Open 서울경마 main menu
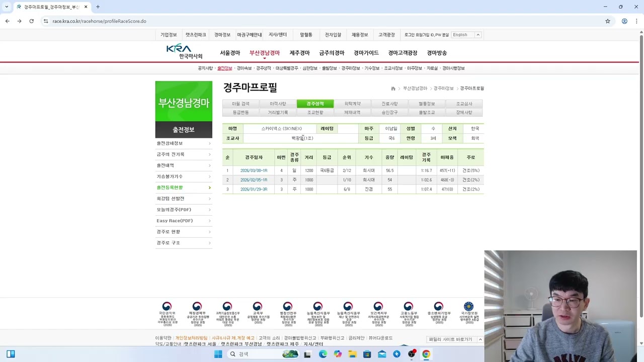 [230, 53]
